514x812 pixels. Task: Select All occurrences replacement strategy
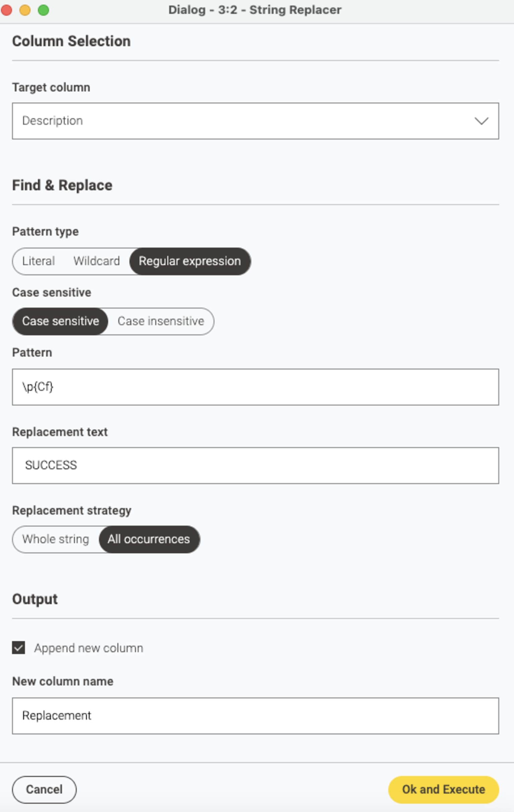(149, 539)
